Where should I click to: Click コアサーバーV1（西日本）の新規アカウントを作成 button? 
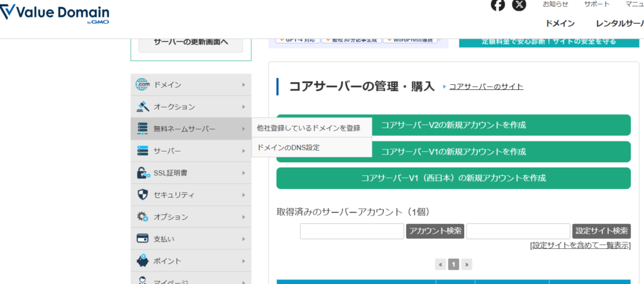453,178
